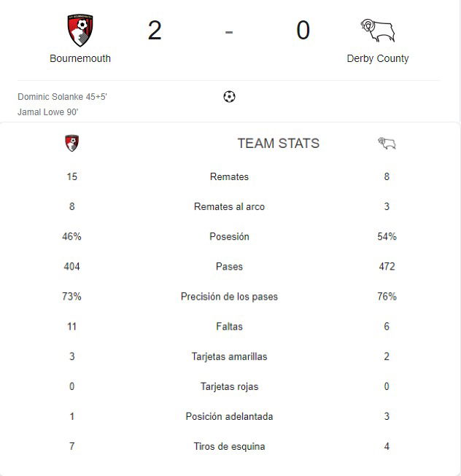Click Derby County's score of 0
Viewport: 461px width, 476px height.
click(303, 31)
